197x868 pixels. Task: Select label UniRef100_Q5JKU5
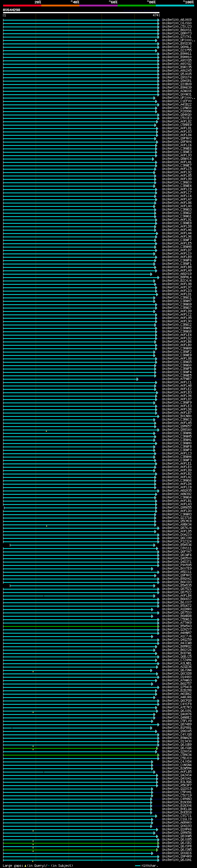point(177,74)
